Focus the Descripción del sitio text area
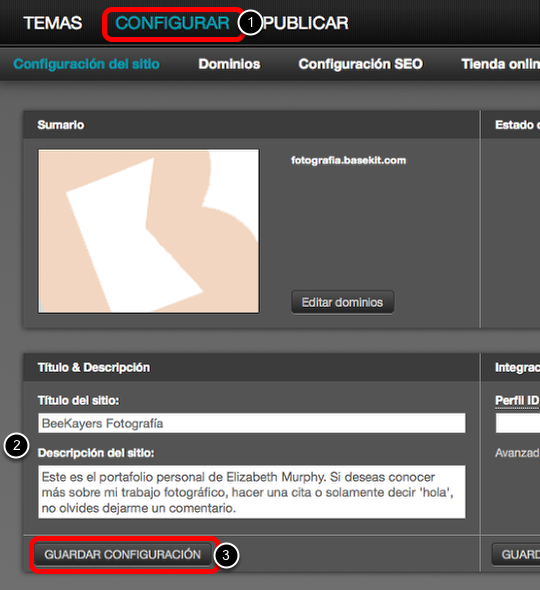Image resolution: width=540 pixels, height=590 pixels. click(252, 492)
